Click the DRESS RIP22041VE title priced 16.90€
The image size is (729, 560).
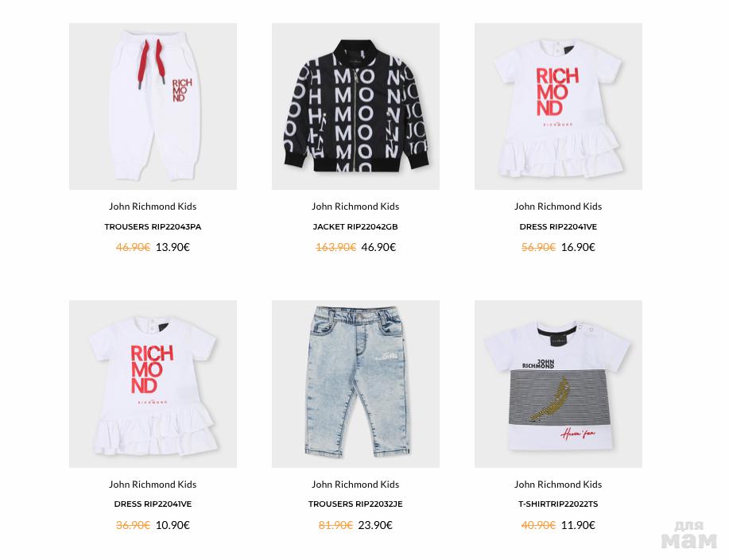point(558,227)
